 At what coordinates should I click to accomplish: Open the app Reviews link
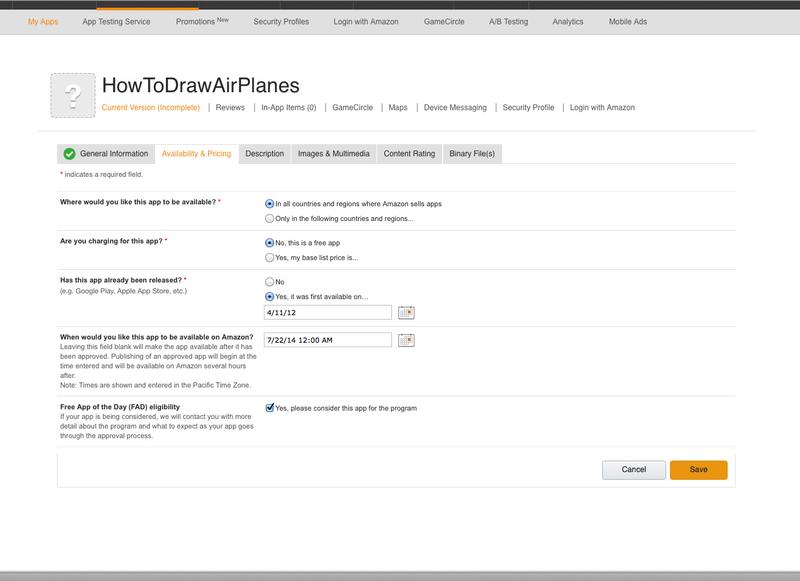230,108
